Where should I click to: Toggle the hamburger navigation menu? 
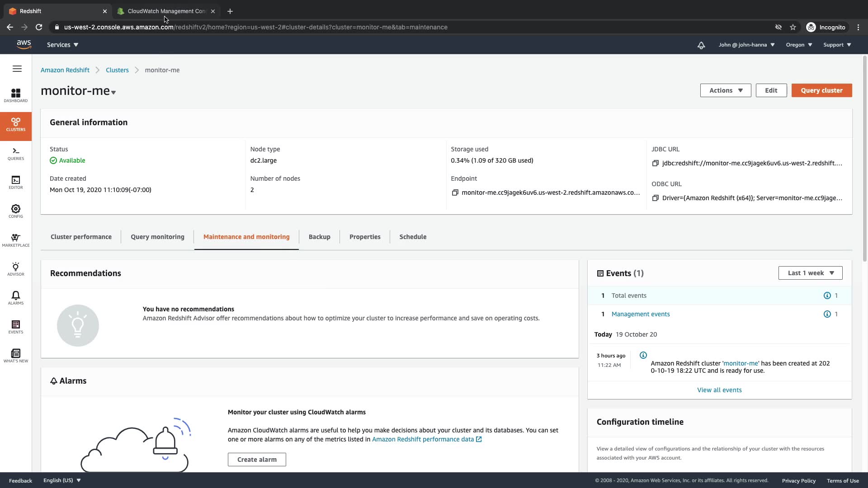(17, 69)
